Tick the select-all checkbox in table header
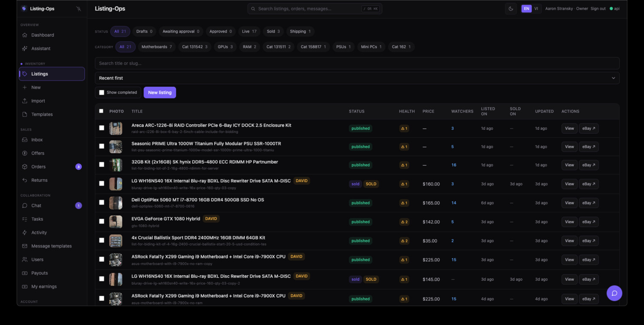 [x=101, y=111]
